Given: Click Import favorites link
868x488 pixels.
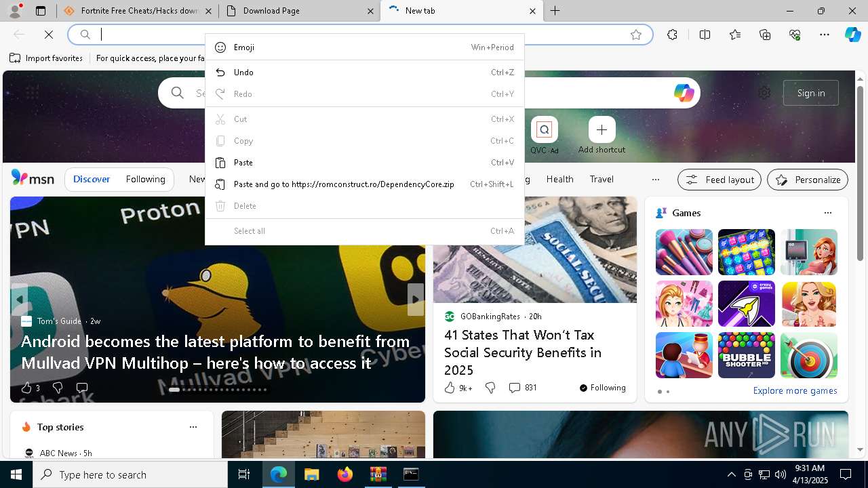Looking at the screenshot, I should point(46,58).
